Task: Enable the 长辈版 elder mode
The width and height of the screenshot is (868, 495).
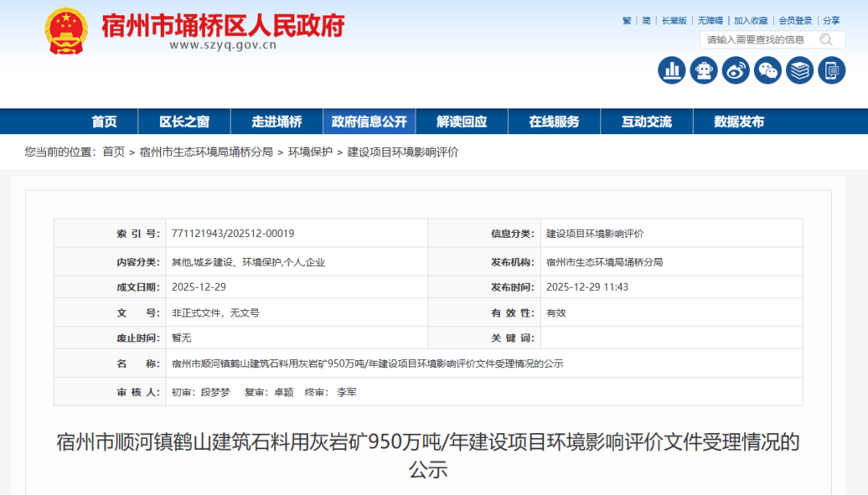Action: 674,21
